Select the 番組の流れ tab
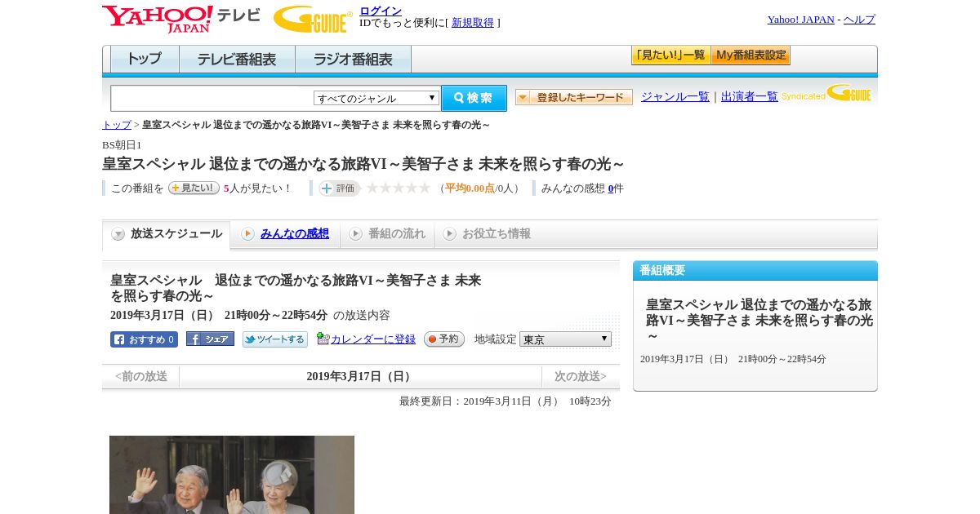 [387, 234]
